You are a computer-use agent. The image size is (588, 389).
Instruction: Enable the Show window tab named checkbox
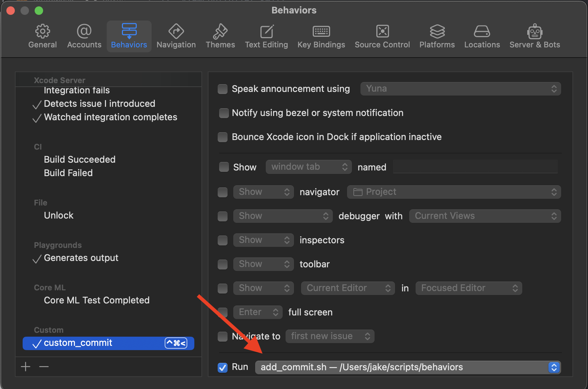[x=224, y=167]
